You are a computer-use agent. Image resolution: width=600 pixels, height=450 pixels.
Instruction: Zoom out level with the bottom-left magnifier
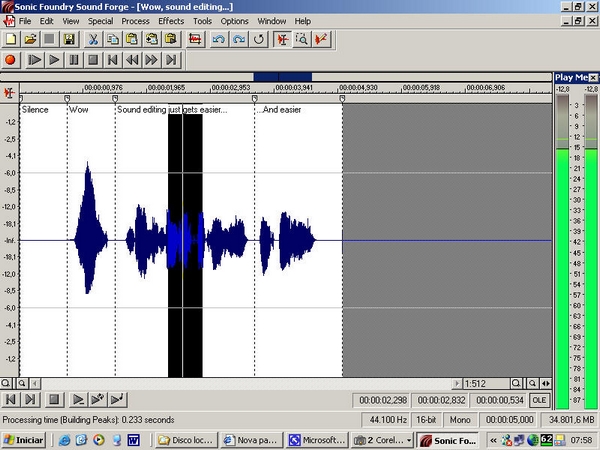(x=6, y=383)
